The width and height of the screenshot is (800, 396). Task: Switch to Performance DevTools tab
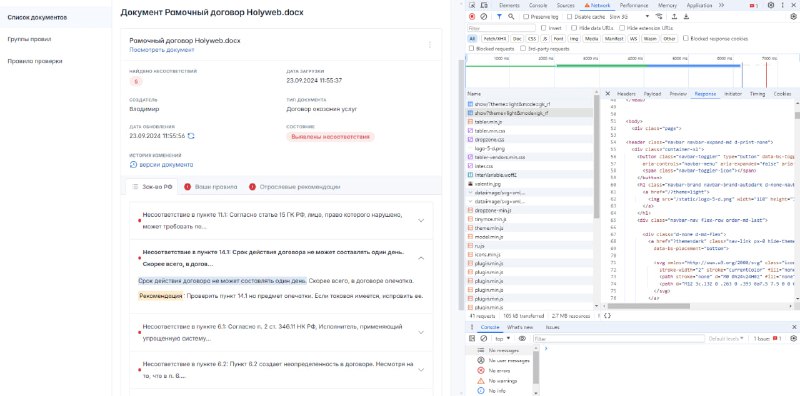634,5
